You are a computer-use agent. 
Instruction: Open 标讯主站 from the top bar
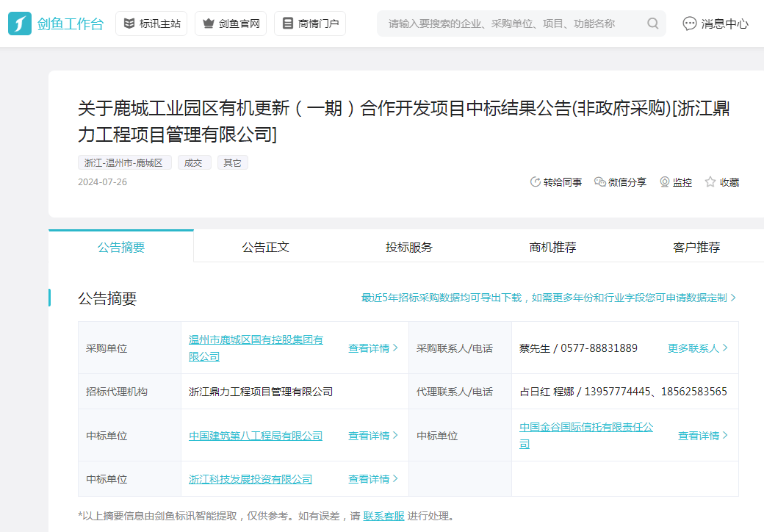click(151, 24)
